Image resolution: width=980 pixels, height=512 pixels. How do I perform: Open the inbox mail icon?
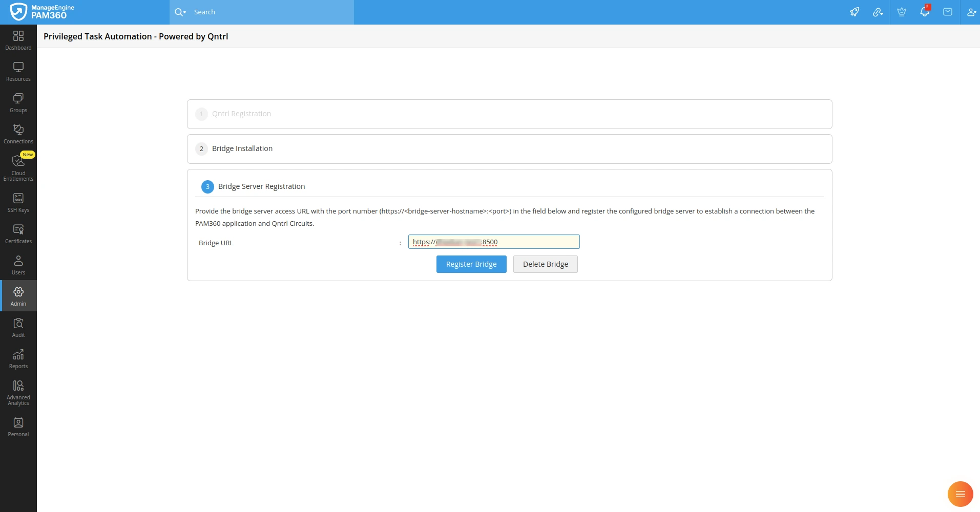point(948,12)
